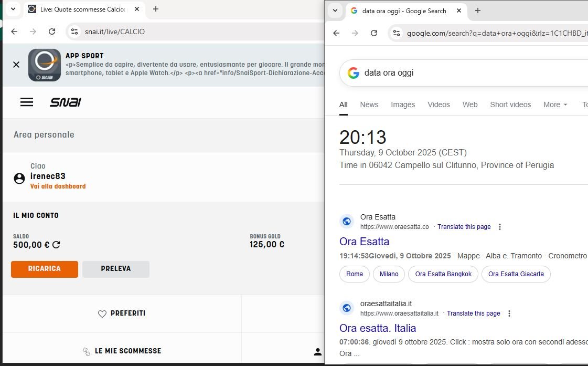Click the irenec83 user avatar icon
Viewport: 588px width, 366px height.
pos(19,179)
